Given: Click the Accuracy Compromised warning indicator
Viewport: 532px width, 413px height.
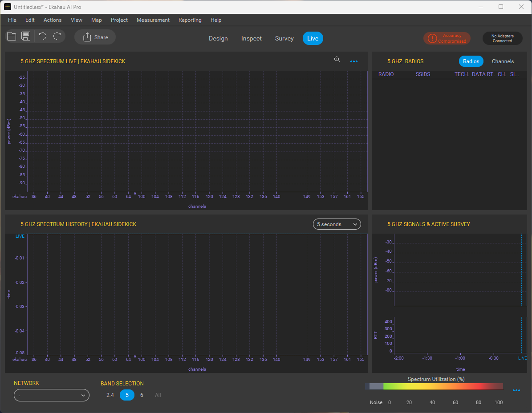Looking at the screenshot, I should (447, 38).
